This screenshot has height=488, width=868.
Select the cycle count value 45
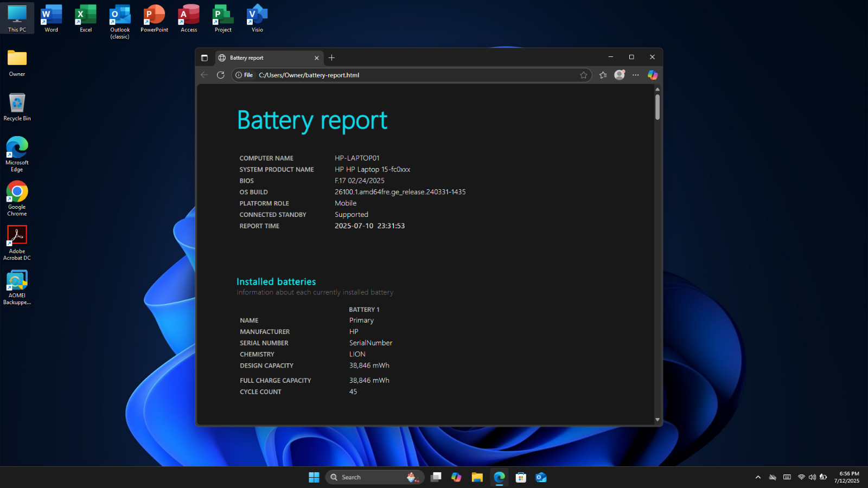(x=353, y=392)
